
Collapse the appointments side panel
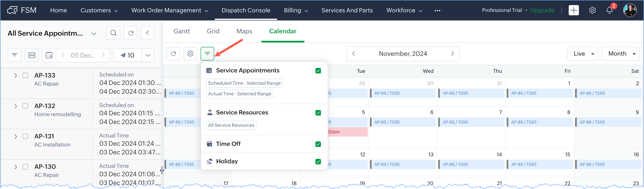(x=147, y=33)
